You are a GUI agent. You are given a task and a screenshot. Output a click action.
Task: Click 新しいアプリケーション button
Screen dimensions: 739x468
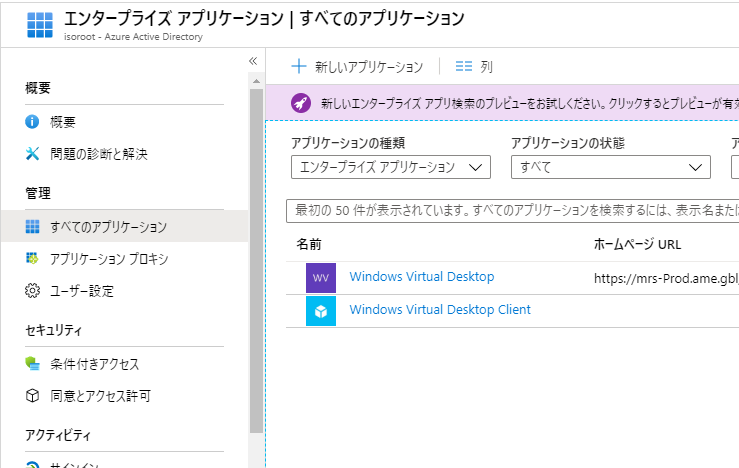click(357, 66)
